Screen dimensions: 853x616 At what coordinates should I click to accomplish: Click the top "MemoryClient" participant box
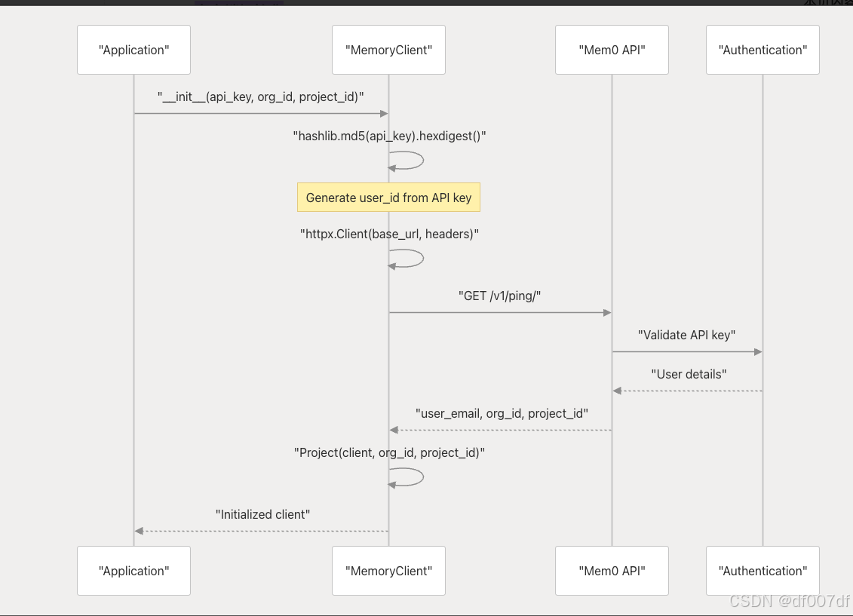388,50
